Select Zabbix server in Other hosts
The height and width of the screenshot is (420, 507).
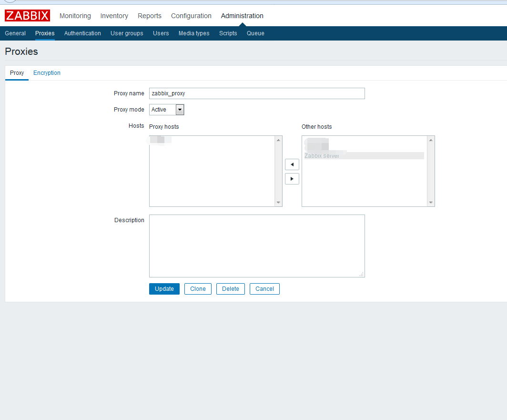pyautogui.click(x=364, y=155)
